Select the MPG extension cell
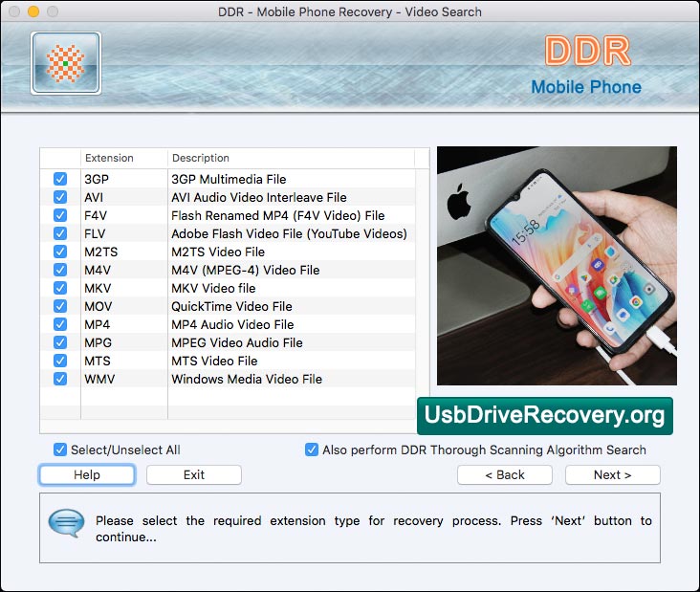Image resolution: width=700 pixels, height=592 pixels. tap(124, 342)
